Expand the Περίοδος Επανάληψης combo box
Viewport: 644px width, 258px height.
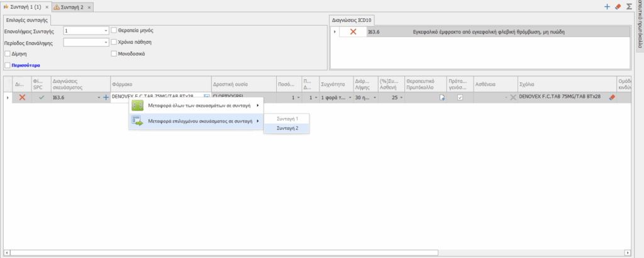pyautogui.click(x=106, y=42)
